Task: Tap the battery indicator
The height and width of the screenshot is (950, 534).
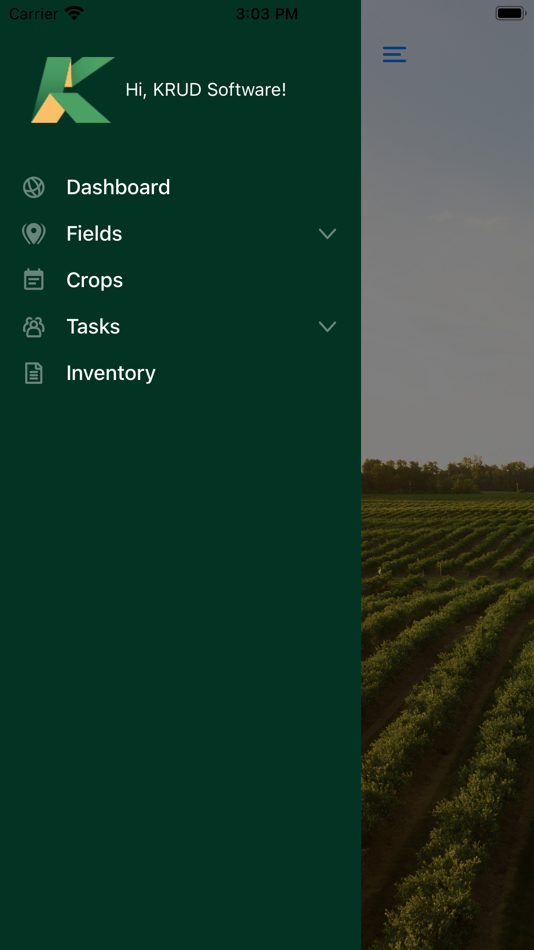Action: click(x=510, y=13)
